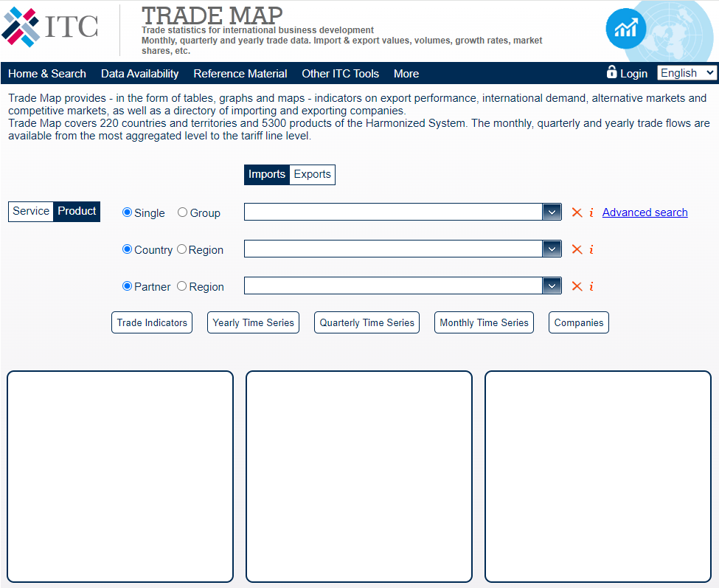This screenshot has height=588, width=719.
Task: Clear the product field with red X
Action: point(577,212)
